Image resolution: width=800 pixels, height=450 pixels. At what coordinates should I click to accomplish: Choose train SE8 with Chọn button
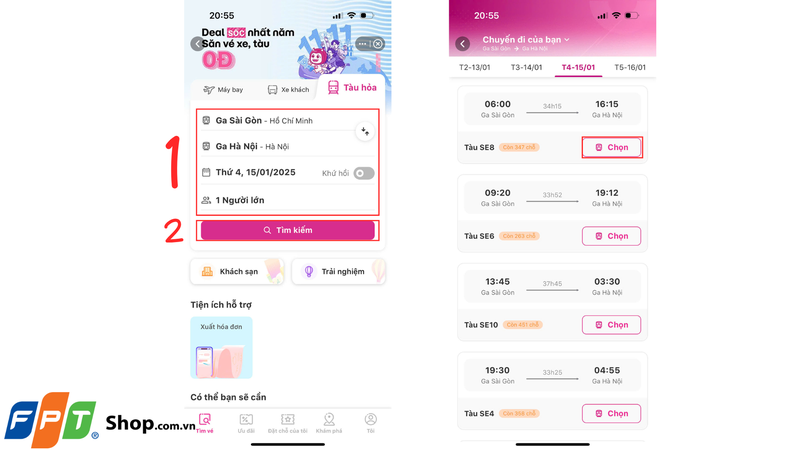pyautogui.click(x=612, y=147)
